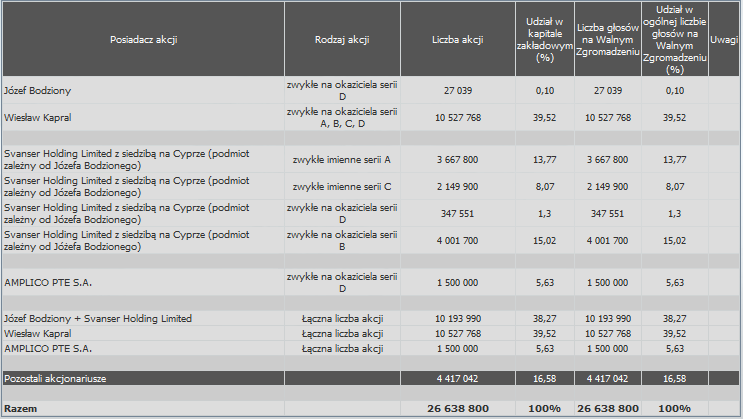
Task: Select the '2 149 900' Liczba akcji cell
Action: [x=458, y=187]
